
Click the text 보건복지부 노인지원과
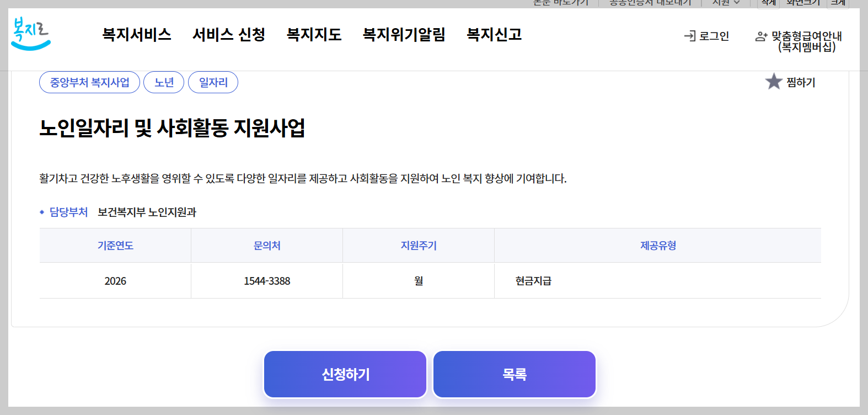tap(147, 212)
